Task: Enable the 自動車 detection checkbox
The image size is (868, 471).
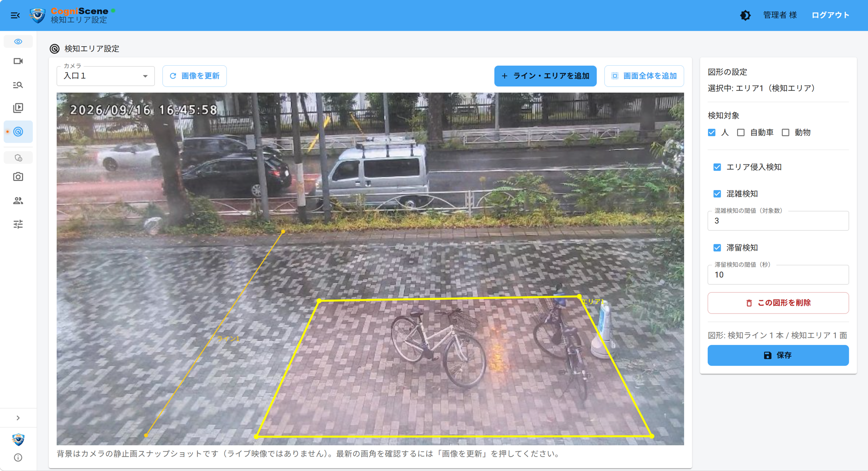Action: tap(741, 132)
